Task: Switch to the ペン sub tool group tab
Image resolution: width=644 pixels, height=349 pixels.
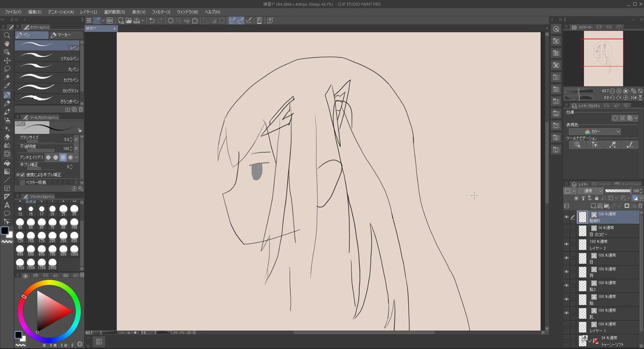Action: tap(32, 35)
